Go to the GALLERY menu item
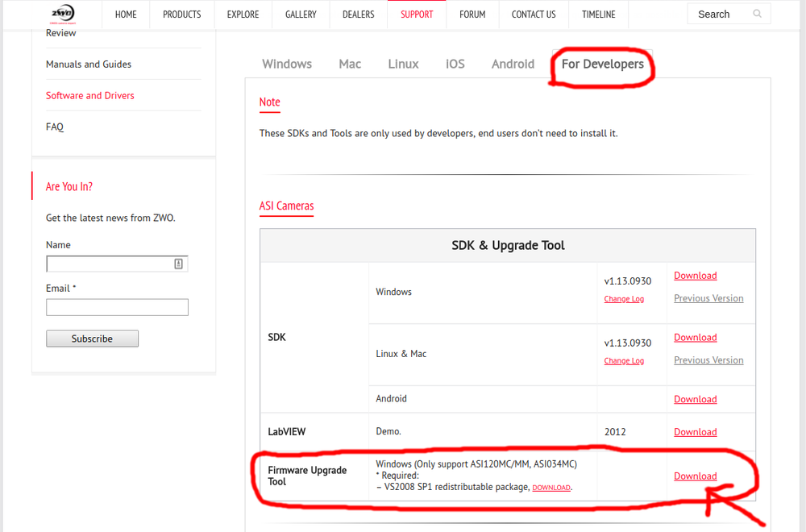The width and height of the screenshot is (806, 532). pos(301,15)
